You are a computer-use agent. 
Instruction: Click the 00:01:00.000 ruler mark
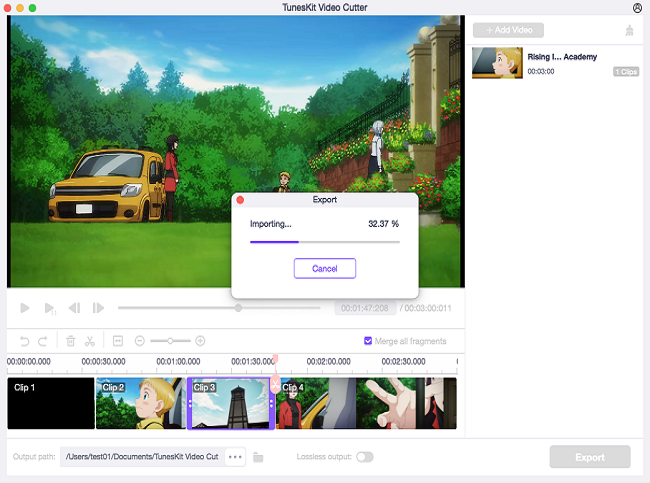point(178,362)
